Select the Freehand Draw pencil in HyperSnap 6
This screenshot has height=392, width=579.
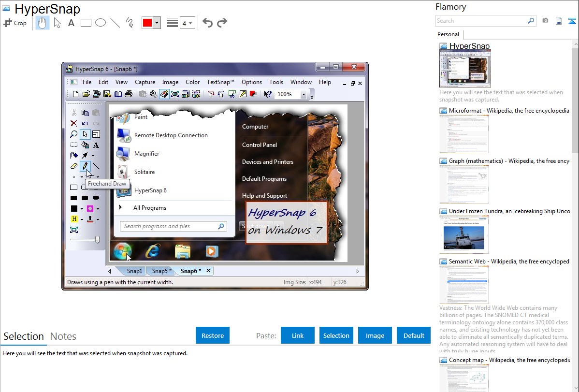pyautogui.click(x=85, y=166)
